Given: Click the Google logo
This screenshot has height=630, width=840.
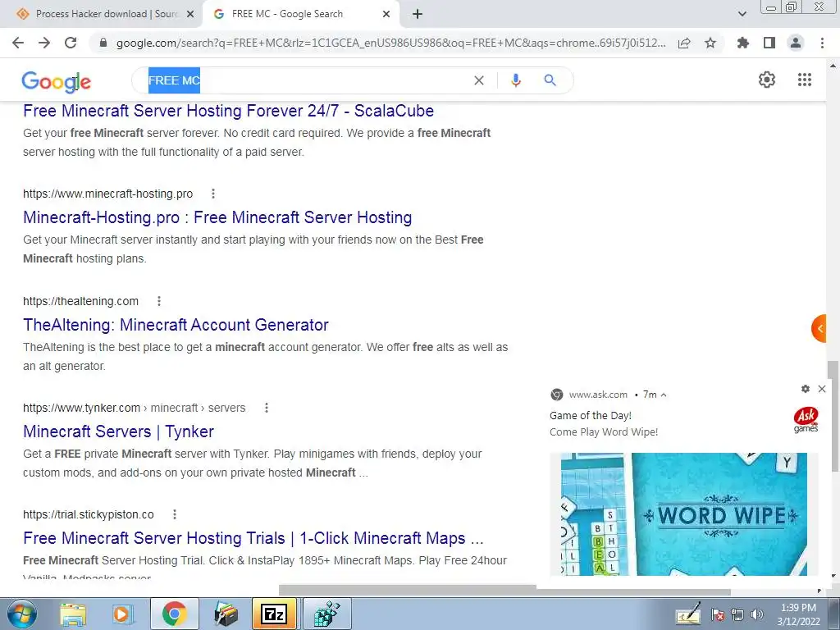Looking at the screenshot, I should tap(57, 81).
